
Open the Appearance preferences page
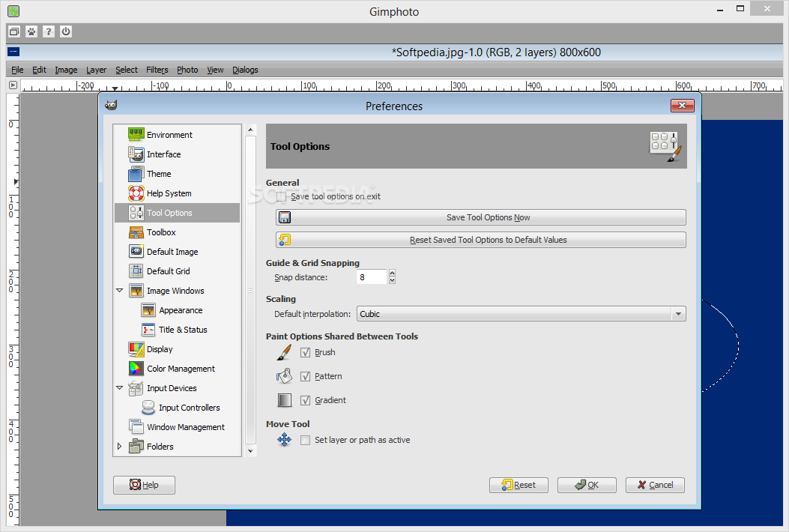pyautogui.click(x=181, y=310)
